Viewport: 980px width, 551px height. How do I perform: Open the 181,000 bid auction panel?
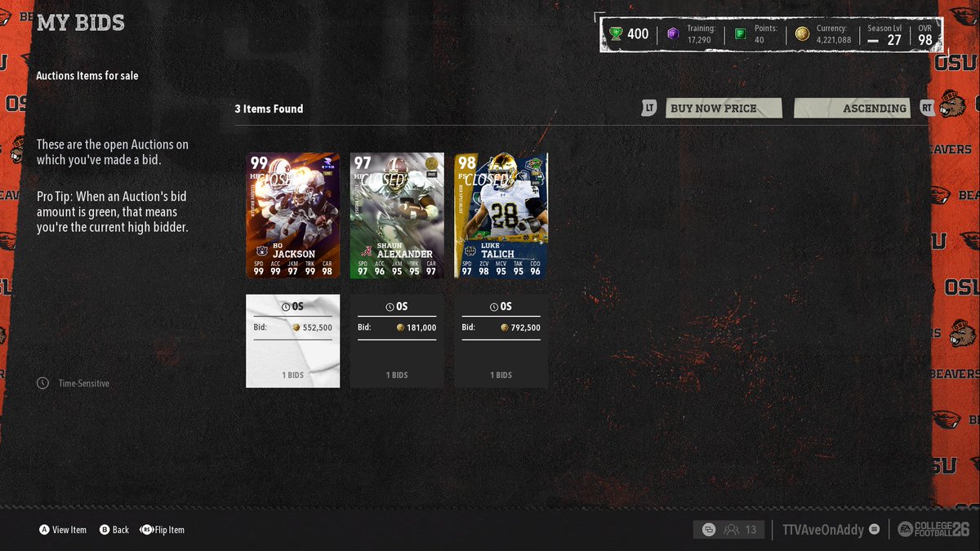(x=397, y=341)
